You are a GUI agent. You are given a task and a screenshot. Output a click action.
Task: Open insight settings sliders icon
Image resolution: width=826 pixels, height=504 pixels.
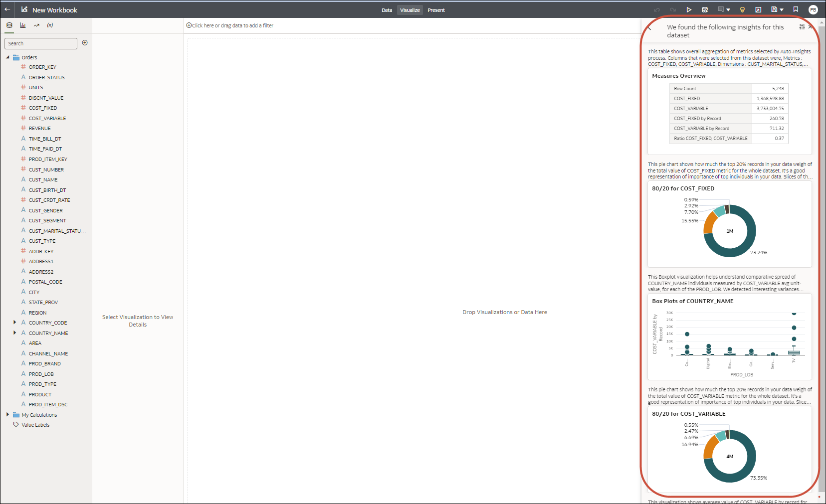(x=802, y=27)
